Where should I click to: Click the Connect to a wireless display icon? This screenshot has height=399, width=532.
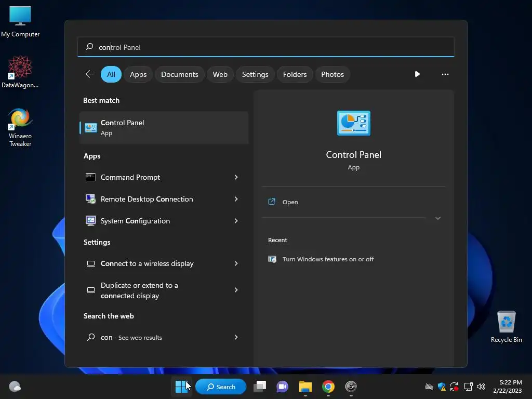90,263
